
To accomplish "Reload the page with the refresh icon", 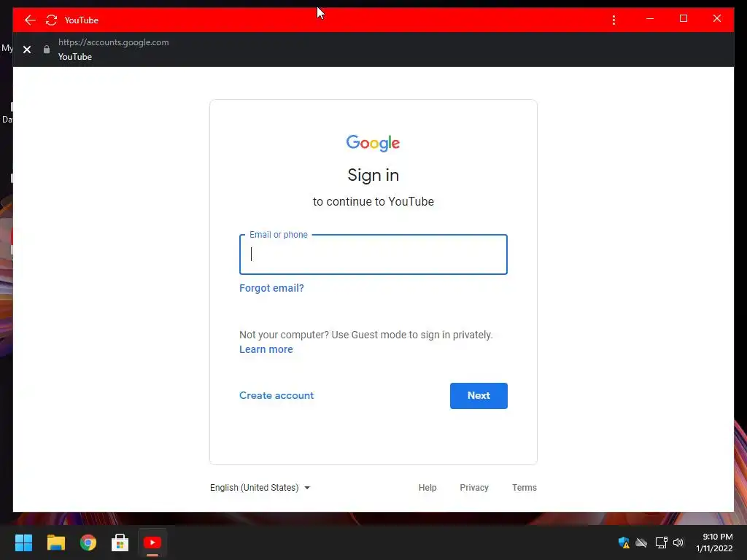I will tap(51, 20).
